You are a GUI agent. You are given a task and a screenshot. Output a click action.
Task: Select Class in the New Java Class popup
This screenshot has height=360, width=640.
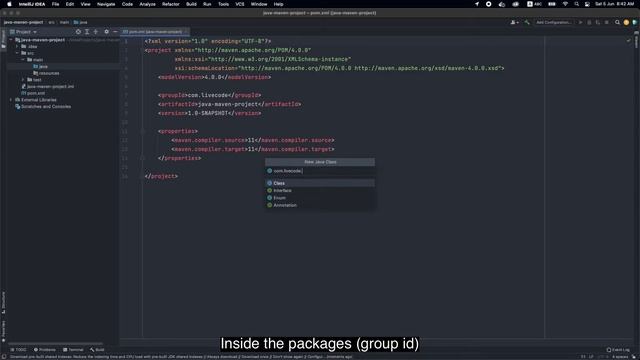tap(320, 183)
